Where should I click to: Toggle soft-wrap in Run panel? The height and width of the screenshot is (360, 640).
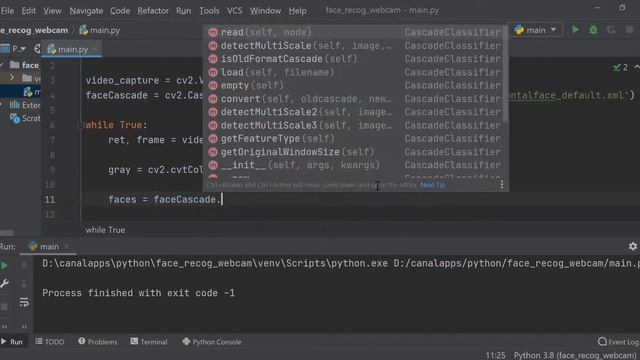tap(24, 302)
